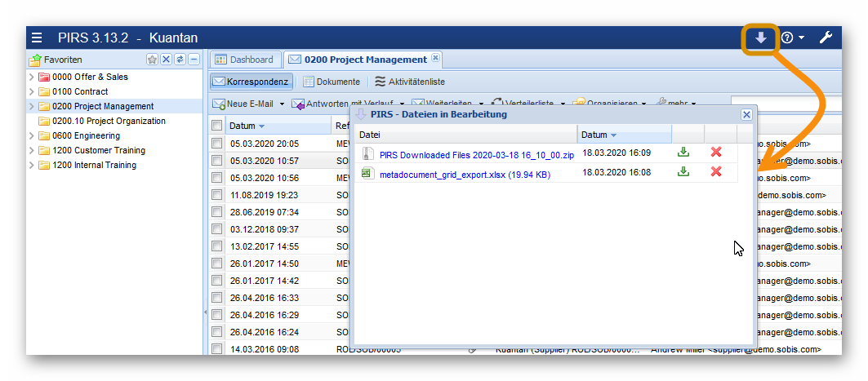Image resolution: width=868 pixels, height=381 pixels.
Task: Refresh the Favoriten tree with the arrows button
Action: coord(180,60)
